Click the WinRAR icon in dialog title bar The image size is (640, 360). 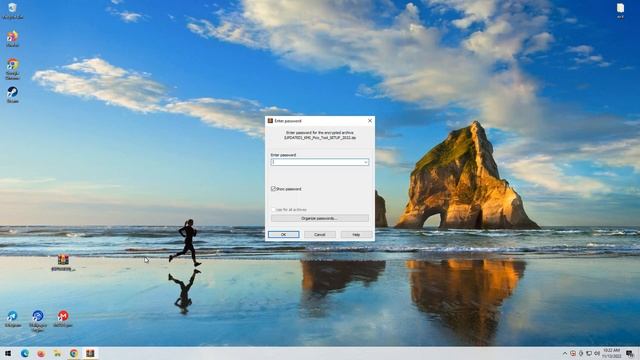(270, 121)
